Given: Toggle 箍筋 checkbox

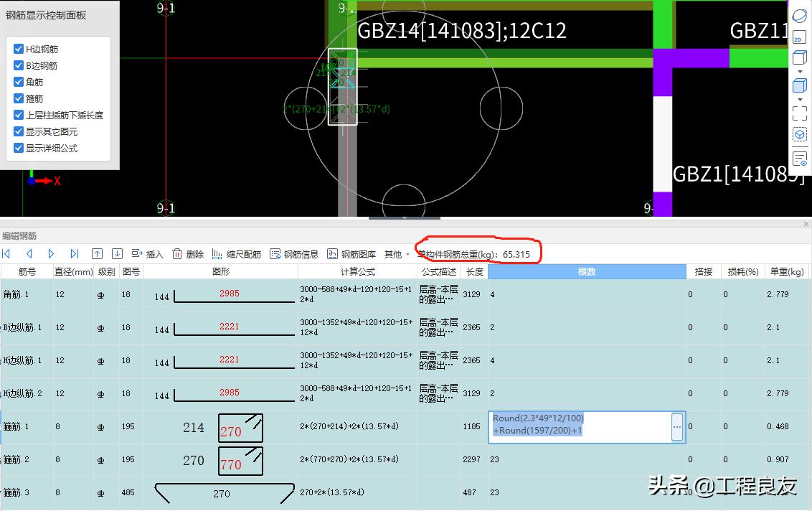Looking at the screenshot, I should pos(18,98).
